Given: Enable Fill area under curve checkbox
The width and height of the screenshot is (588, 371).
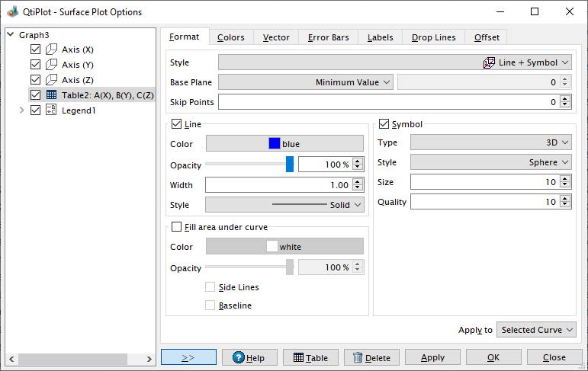Looking at the screenshot, I should [176, 227].
